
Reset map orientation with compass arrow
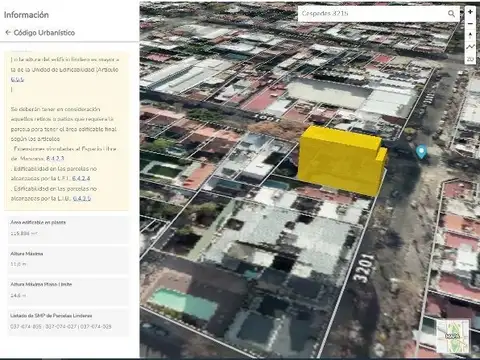470,35
